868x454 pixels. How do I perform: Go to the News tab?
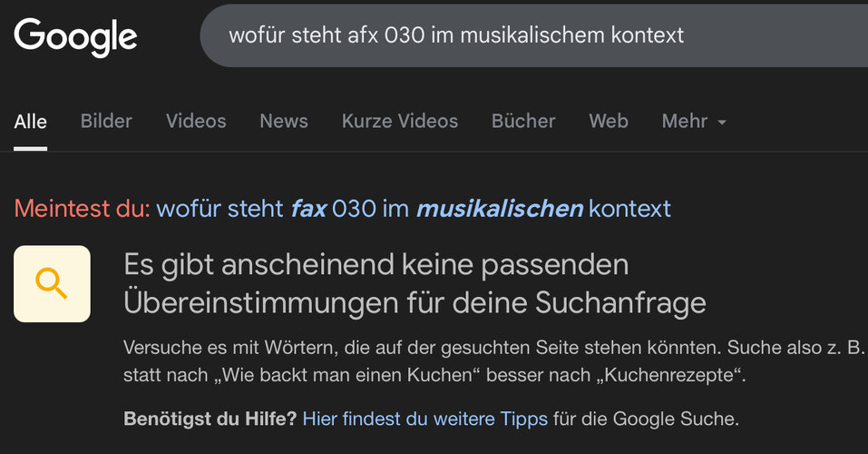pyautogui.click(x=284, y=121)
